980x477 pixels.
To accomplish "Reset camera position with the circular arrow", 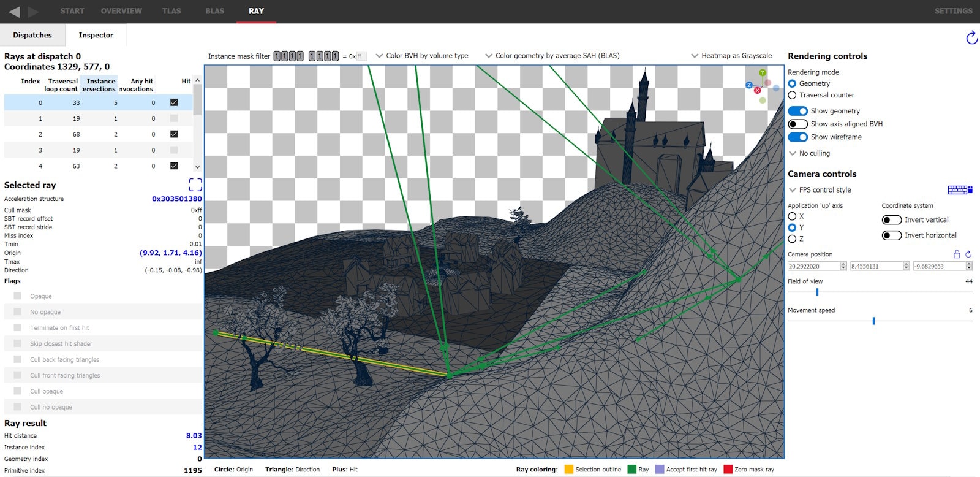I will (968, 254).
